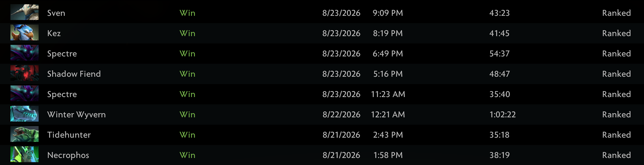Click the Ranked label on the Necrophos row
Viewport: 644px width, 165px height.
point(616,155)
